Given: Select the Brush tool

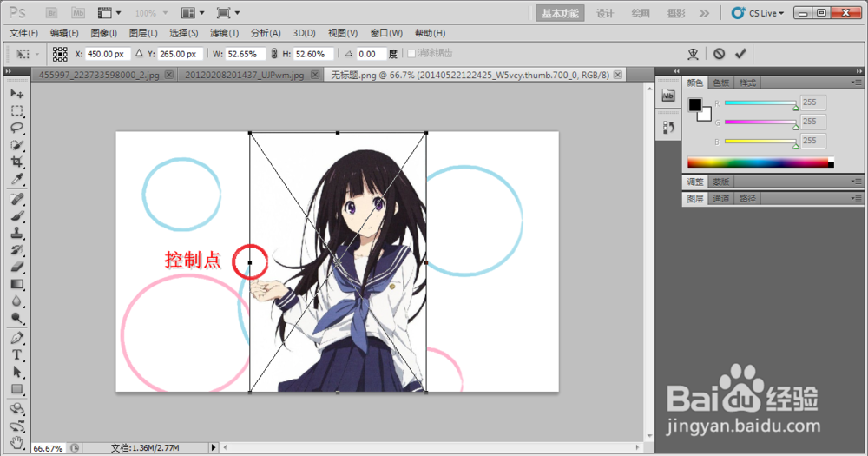Looking at the screenshot, I should click(x=17, y=216).
